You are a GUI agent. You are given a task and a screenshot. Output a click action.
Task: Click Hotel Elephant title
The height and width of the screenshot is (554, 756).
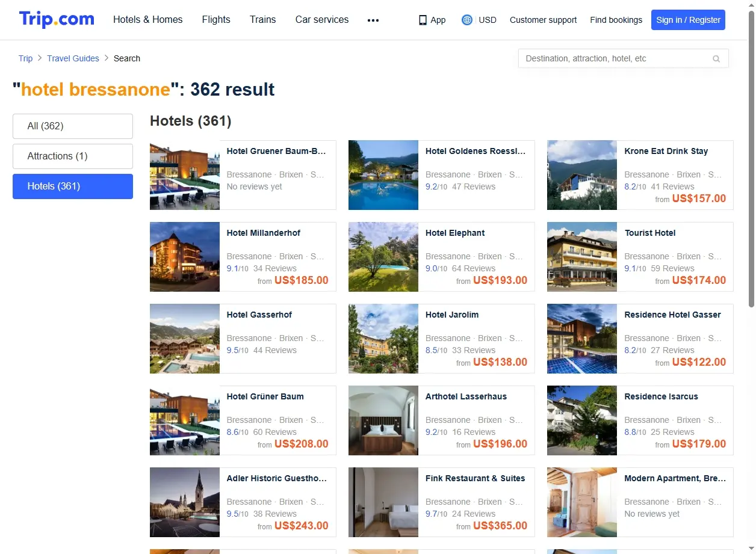tap(455, 233)
